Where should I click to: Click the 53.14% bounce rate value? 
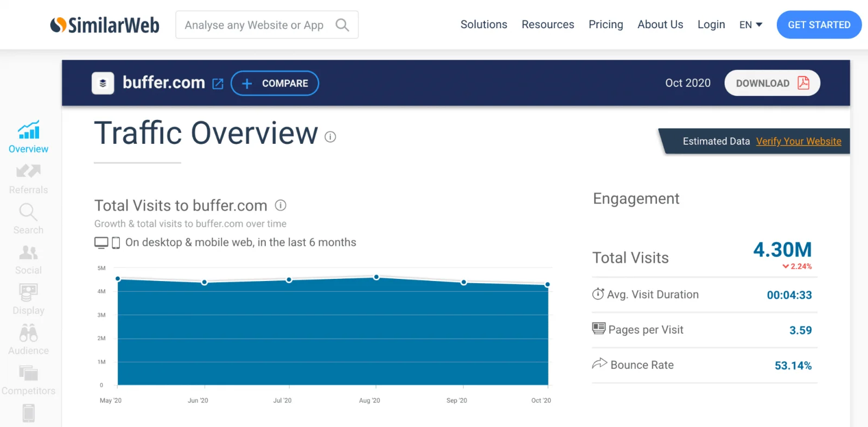[x=793, y=366]
